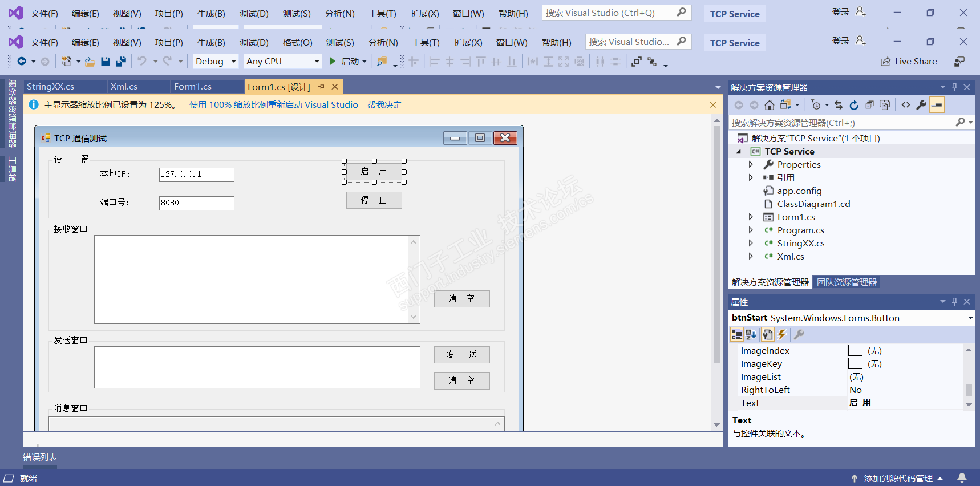Undo the last action via toolbar icon
The width and height of the screenshot is (980, 486).
(x=142, y=61)
